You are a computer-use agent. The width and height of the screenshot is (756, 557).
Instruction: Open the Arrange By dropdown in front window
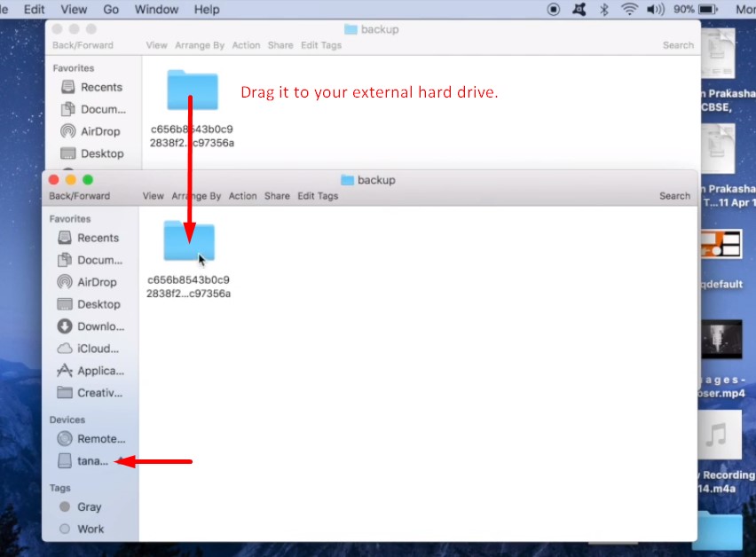pyautogui.click(x=196, y=196)
